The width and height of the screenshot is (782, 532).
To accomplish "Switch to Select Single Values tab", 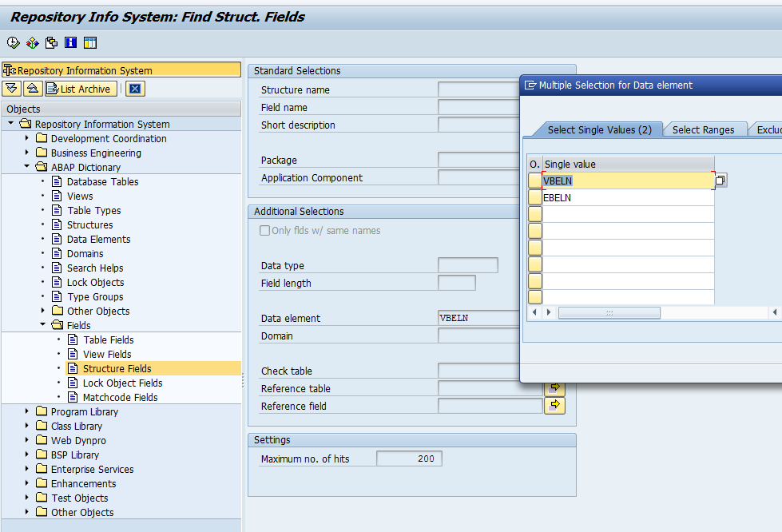I will [599, 129].
